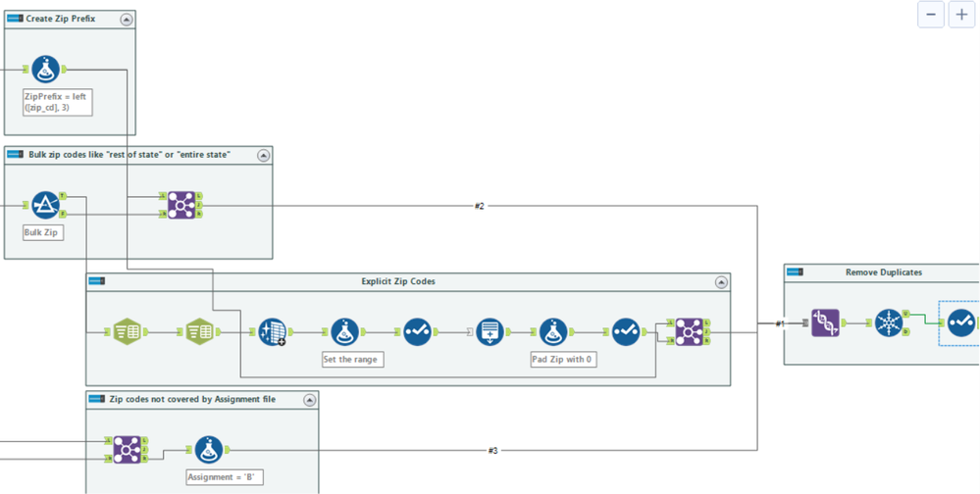The image size is (980, 494).
Task: Select the Set the range Formula tool
Action: point(344,331)
